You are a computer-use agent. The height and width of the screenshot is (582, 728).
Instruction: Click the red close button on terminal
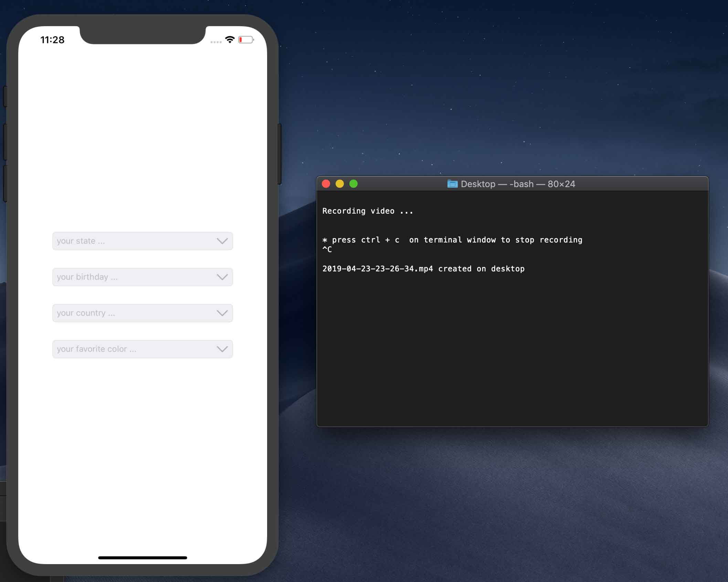326,184
